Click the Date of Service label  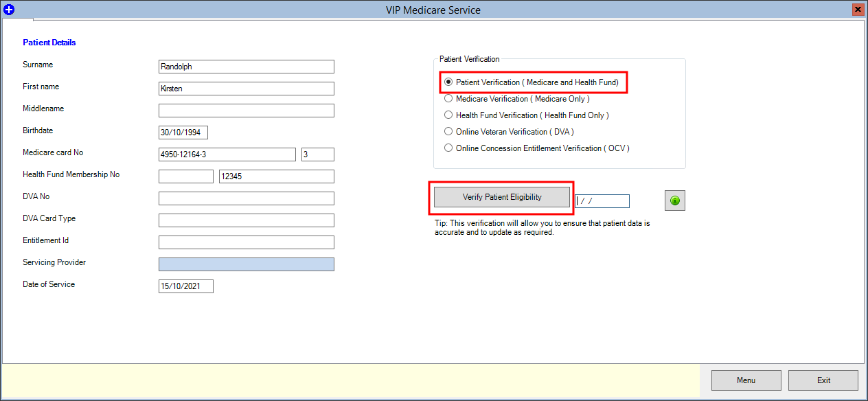[x=49, y=284]
